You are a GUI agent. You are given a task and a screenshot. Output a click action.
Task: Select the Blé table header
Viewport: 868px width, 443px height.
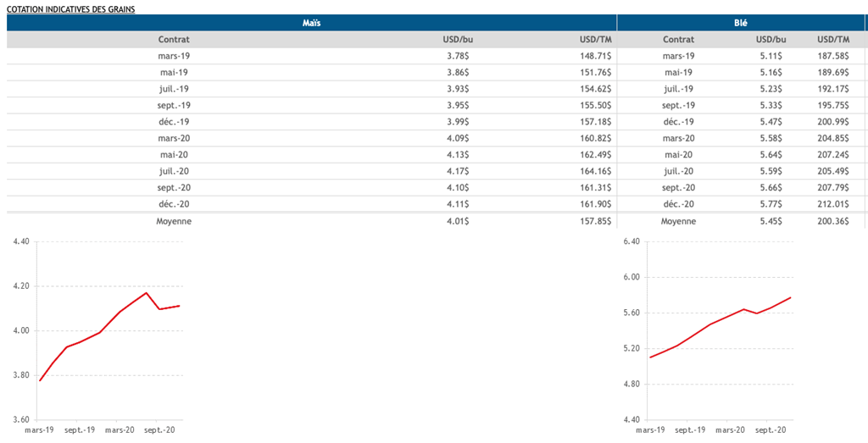(740, 23)
